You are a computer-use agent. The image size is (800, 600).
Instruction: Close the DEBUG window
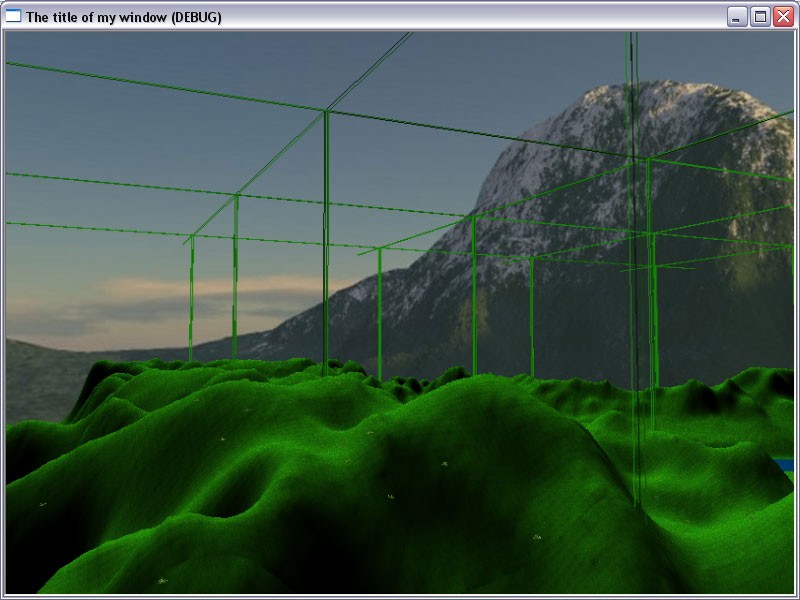781,17
